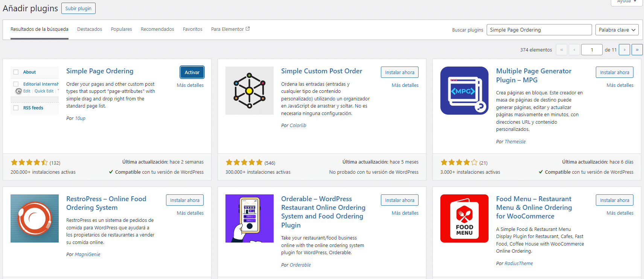Check the About checkbox in plugin preview
This screenshot has height=279, width=644.
coord(16,72)
